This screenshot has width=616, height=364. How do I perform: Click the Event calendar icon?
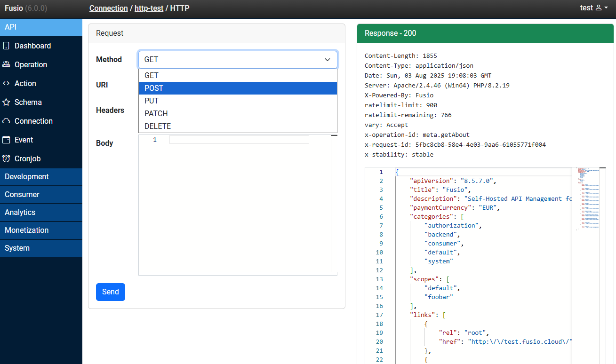6,140
